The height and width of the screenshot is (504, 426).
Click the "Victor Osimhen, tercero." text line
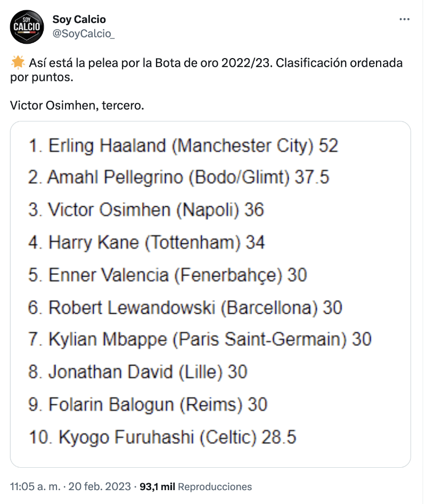pos(77,105)
